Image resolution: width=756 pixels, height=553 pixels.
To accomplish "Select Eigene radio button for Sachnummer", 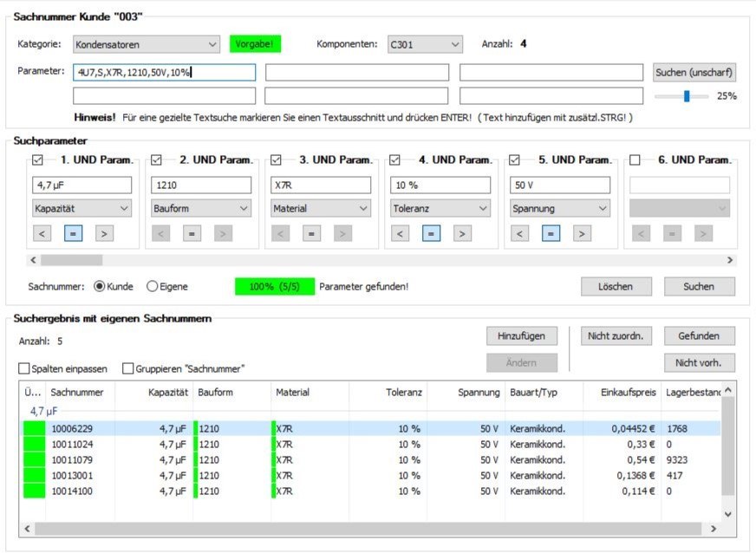I will (x=153, y=286).
